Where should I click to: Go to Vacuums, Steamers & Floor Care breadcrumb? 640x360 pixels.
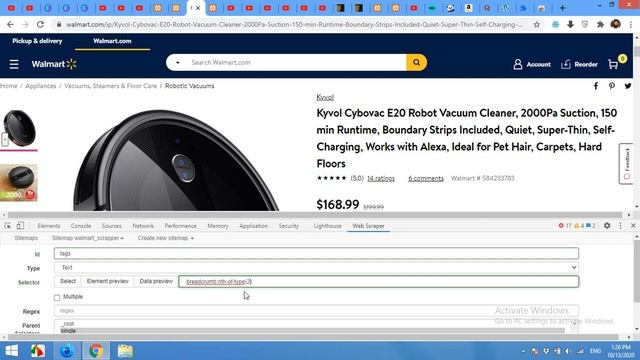pyautogui.click(x=110, y=86)
